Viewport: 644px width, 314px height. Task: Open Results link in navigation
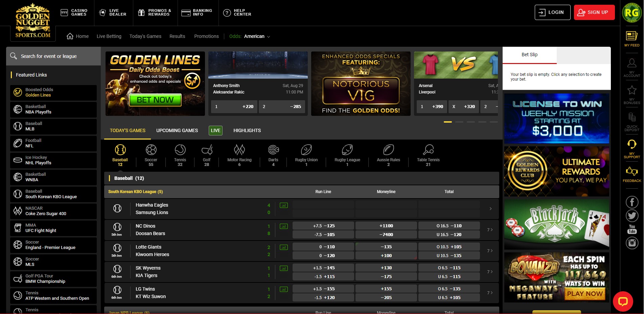(x=177, y=36)
